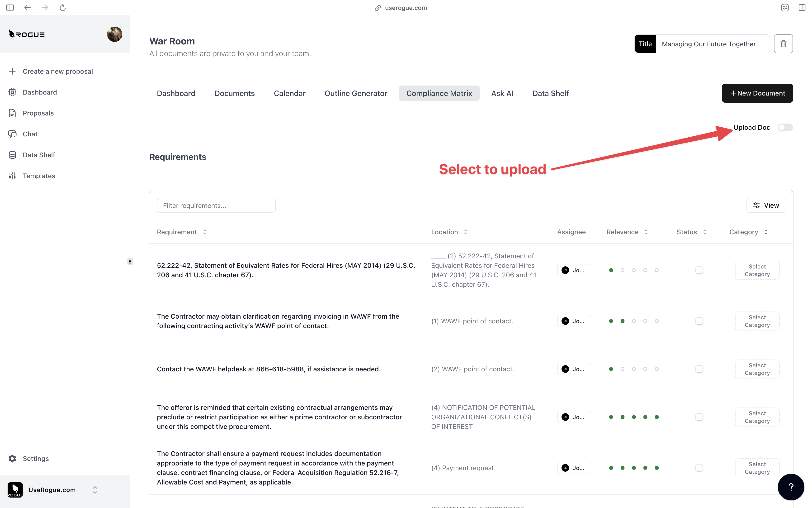Expand the UseRogue.com workspace switcher
The width and height of the screenshot is (812, 508).
point(95,490)
